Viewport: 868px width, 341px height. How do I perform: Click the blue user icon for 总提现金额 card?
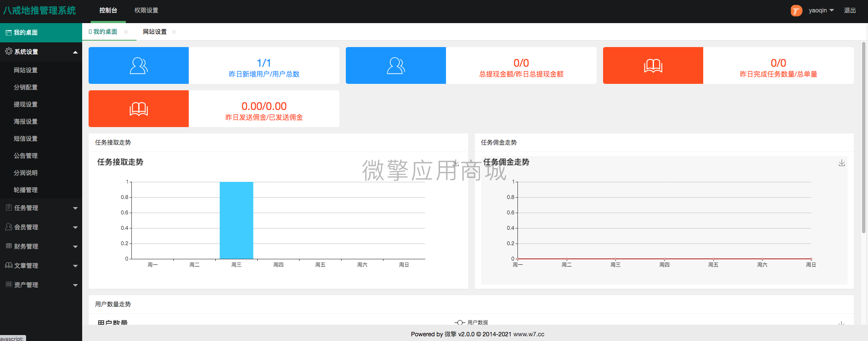(396, 65)
